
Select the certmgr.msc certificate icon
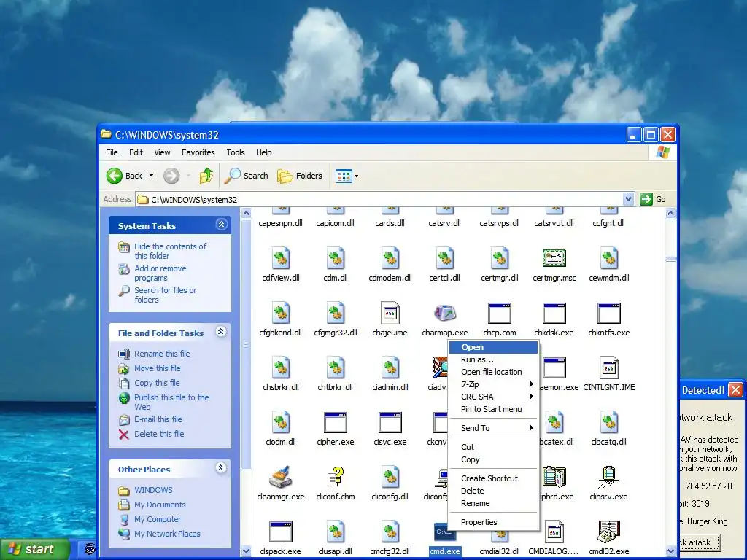[x=554, y=258]
